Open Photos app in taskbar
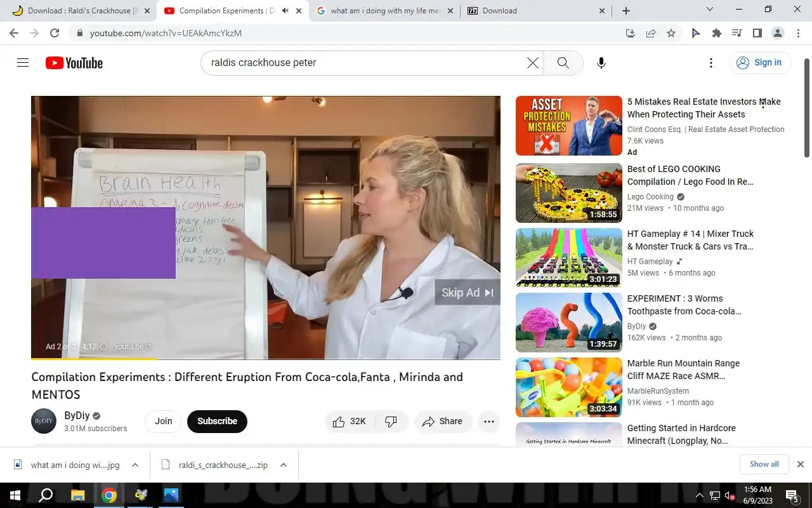Image resolution: width=812 pixels, height=508 pixels. point(171,495)
